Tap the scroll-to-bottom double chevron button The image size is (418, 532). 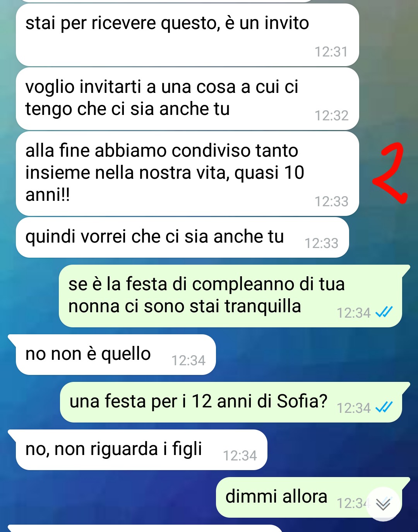coord(383,504)
